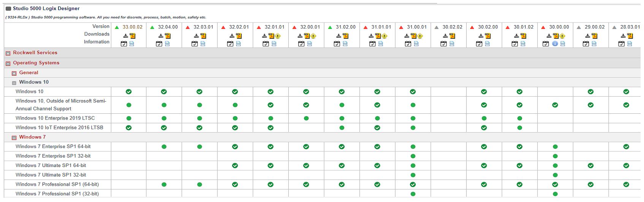Click the download icon for version 31.00.01

point(407,36)
